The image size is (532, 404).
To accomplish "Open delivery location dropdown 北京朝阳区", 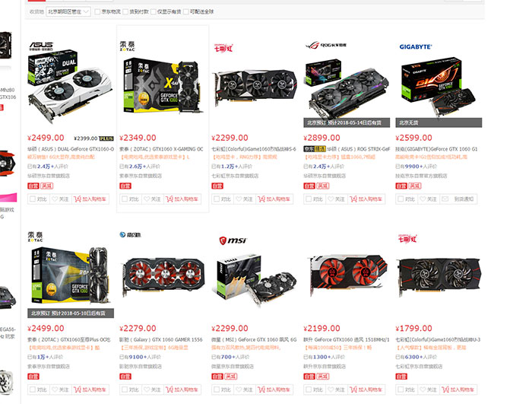I will point(68,11).
